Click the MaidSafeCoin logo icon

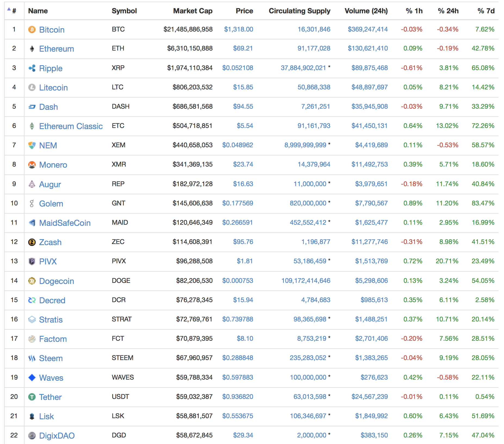pos(32,223)
